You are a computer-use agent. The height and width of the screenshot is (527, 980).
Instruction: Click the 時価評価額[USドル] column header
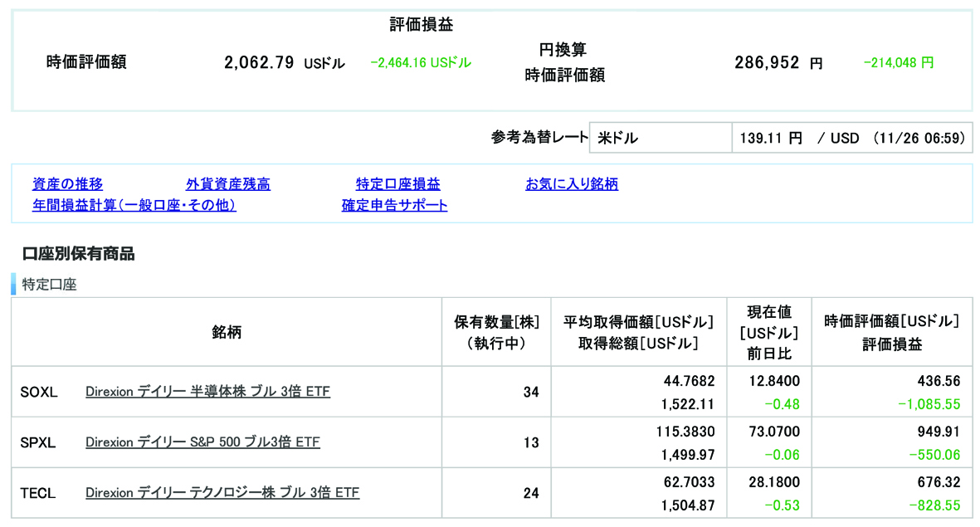tap(892, 321)
